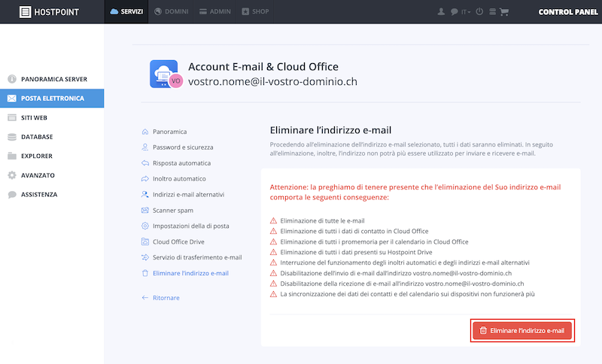Click the Inoltro automatico forward icon
Screen dimensions: 602x364
144,179
